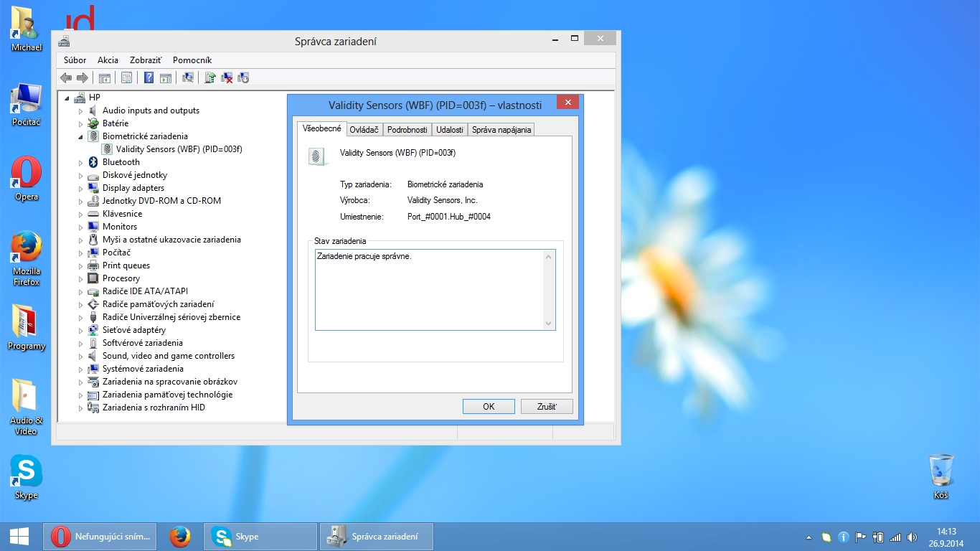Click the down arrow of device status scrollbar

(549, 324)
